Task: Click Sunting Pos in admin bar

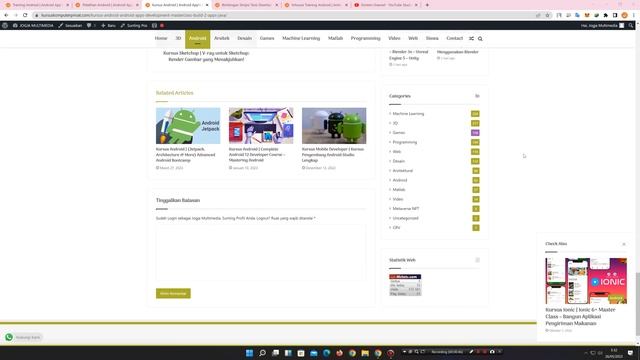Action: click(134, 25)
